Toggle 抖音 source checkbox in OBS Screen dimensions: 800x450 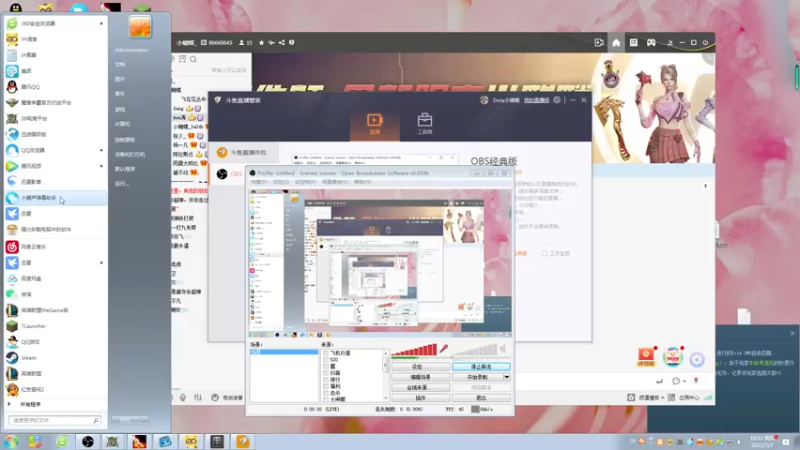326,373
